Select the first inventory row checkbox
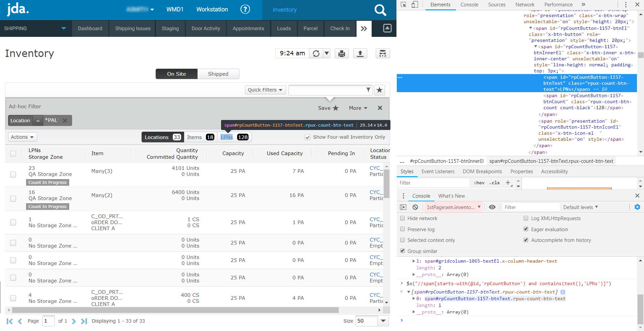Viewport: 644px width, 331px height. tap(13, 174)
